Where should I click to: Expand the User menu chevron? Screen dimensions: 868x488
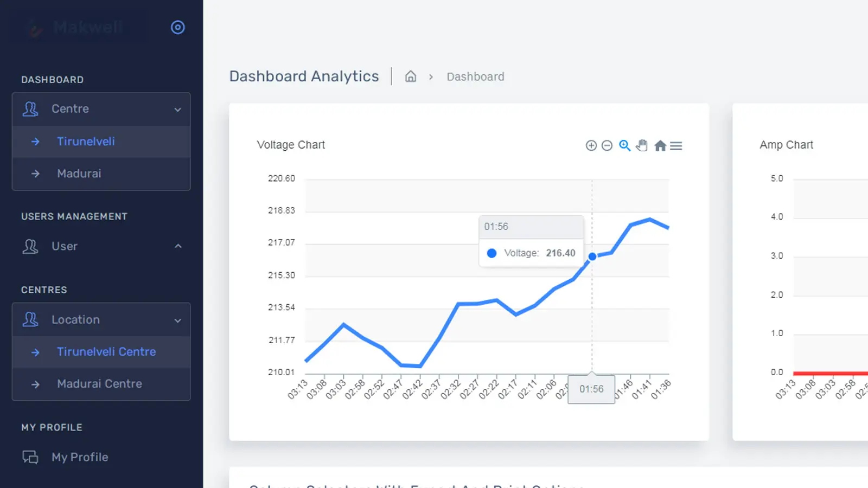pyautogui.click(x=178, y=246)
